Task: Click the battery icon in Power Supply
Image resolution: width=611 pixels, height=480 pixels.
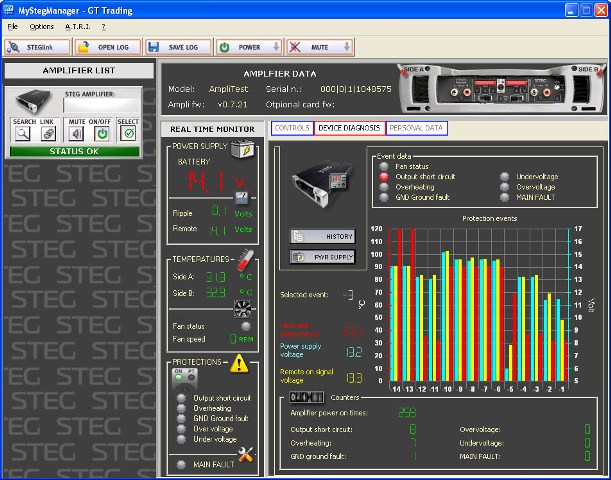Action: [240, 150]
